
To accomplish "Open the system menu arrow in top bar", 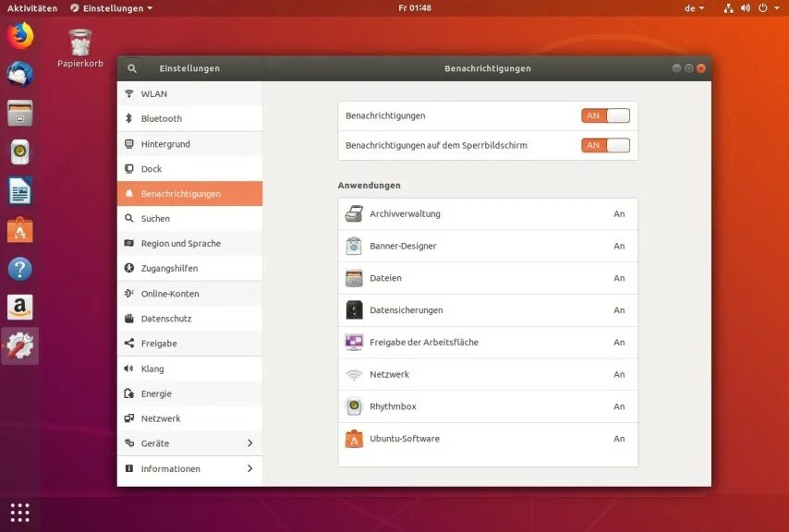I will 777,8.
